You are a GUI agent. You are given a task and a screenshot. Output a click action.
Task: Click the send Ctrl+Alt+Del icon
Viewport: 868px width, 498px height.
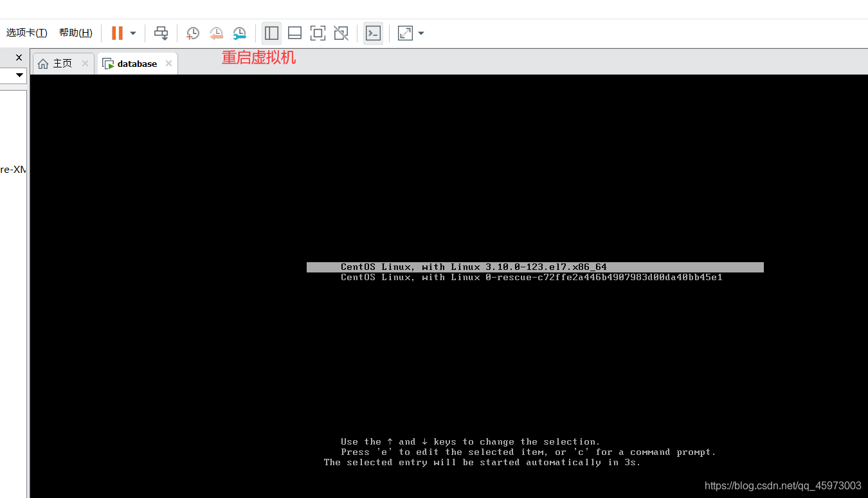(x=161, y=33)
